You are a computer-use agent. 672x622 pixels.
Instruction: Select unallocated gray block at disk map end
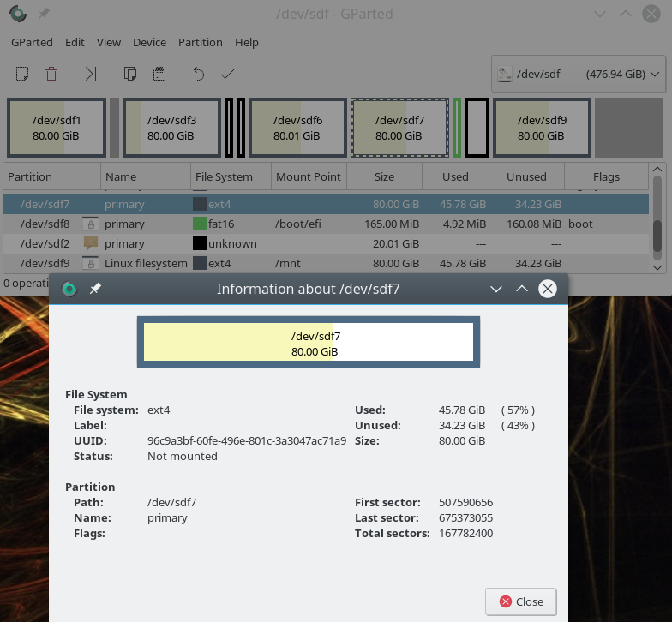coord(628,128)
